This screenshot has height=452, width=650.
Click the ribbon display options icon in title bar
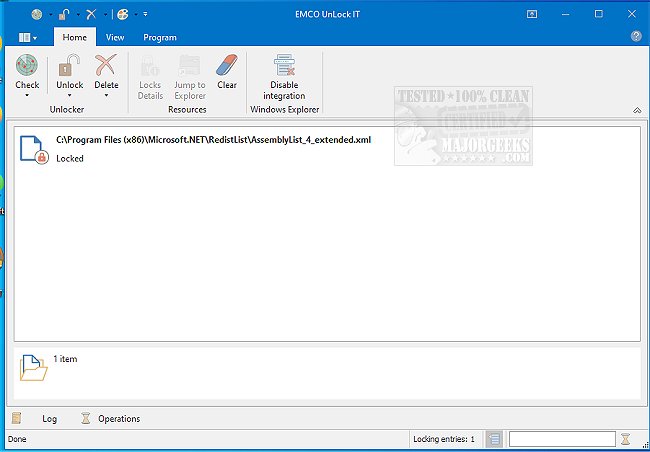tap(532, 15)
